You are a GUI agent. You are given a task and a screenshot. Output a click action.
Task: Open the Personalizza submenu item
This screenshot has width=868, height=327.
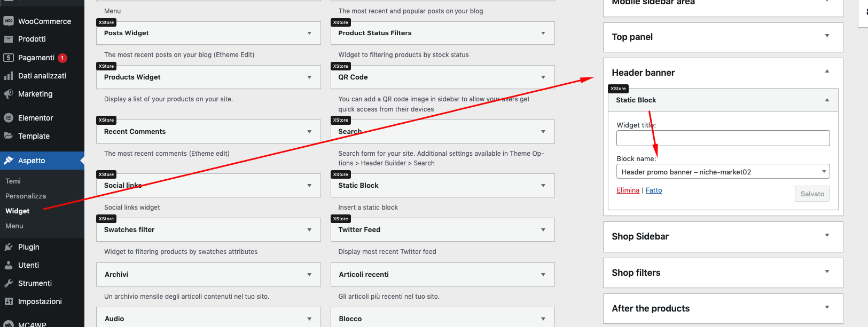pyautogui.click(x=26, y=196)
